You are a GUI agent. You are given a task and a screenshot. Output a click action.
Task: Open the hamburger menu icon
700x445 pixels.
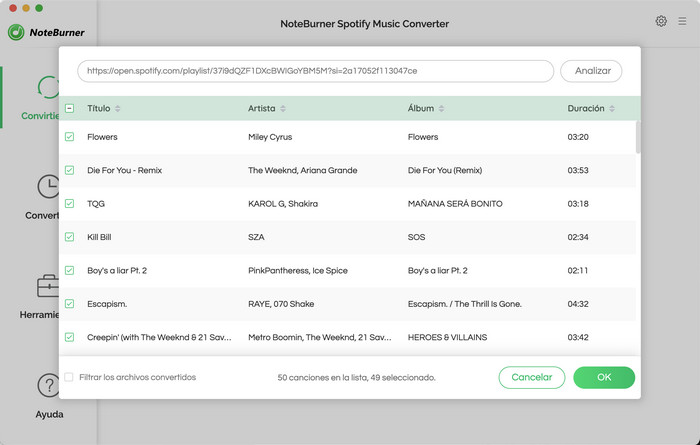pos(682,21)
